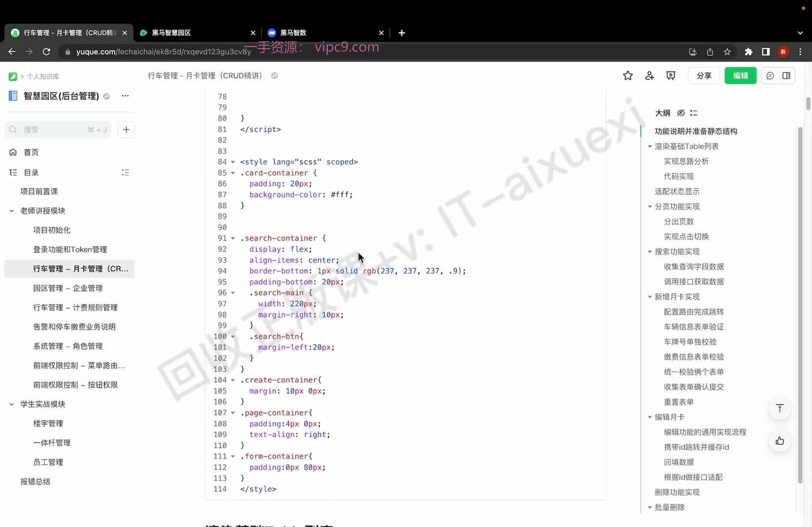
Task: Go back to the previous page
Action: 12,52
